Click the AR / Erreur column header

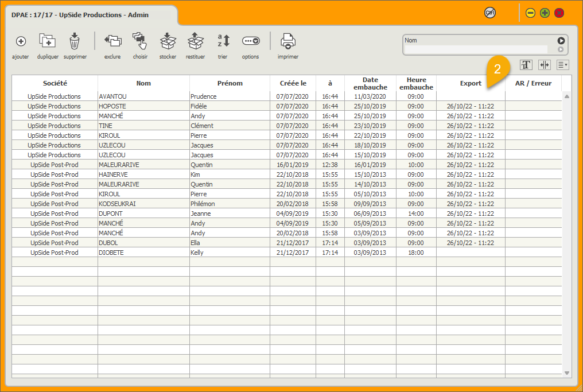(533, 83)
